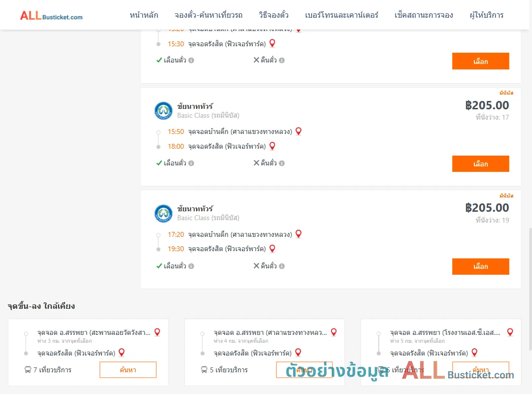Open เบอร์โทรและเคาน์เตอร์ menu item
Viewport: 532px width, 394px height.
tap(341, 15)
